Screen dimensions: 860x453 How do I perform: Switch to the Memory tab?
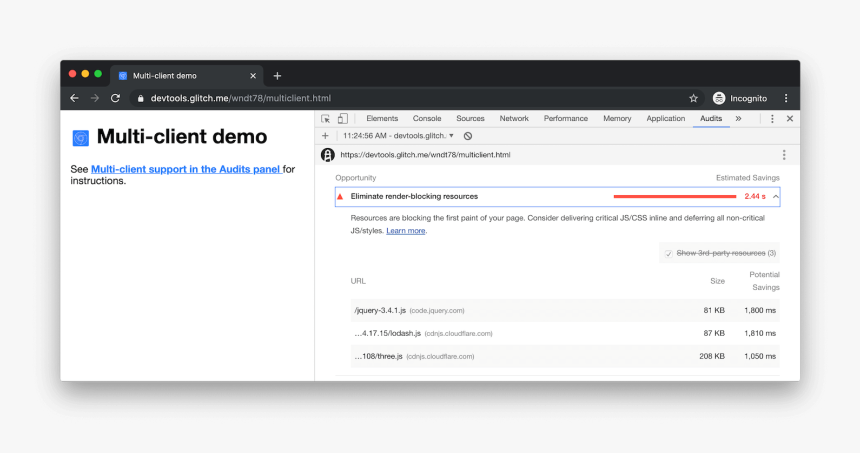(617, 118)
